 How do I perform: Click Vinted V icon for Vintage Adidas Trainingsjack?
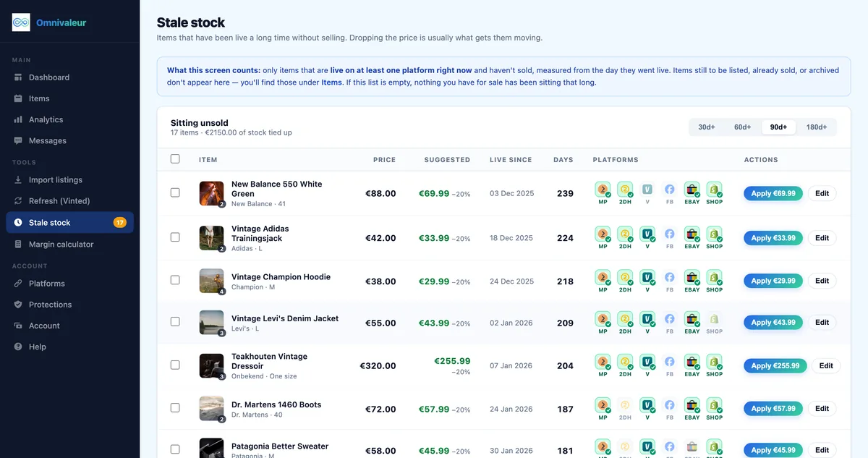[647, 234]
